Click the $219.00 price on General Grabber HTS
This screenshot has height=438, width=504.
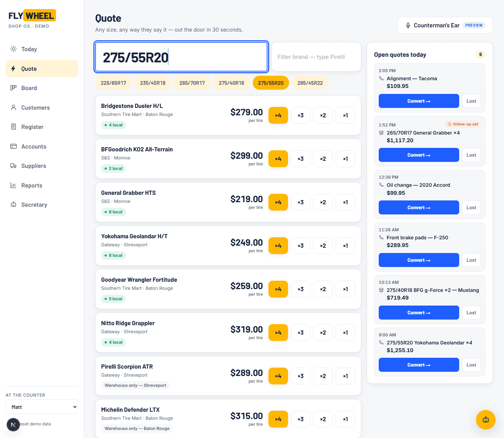point(246,199)
